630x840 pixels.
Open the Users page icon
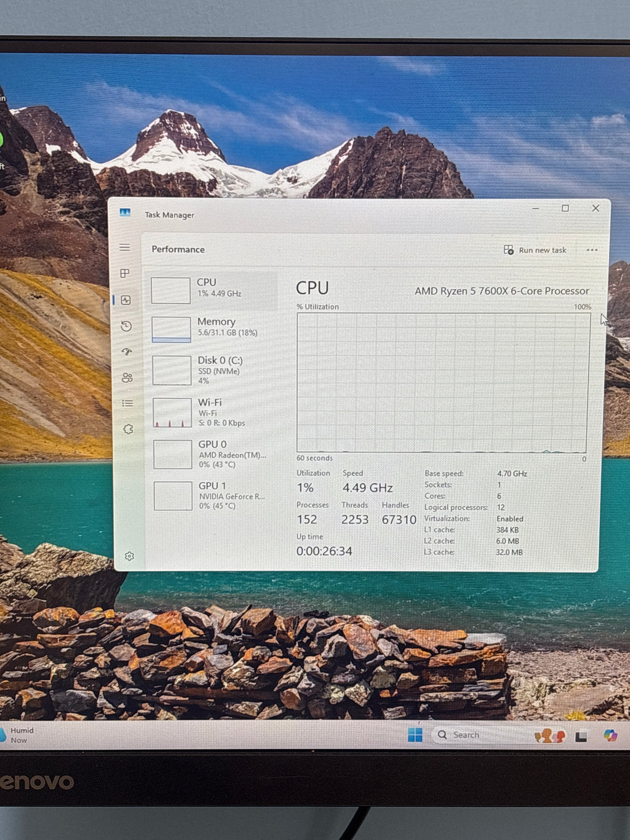pos(127,378)
